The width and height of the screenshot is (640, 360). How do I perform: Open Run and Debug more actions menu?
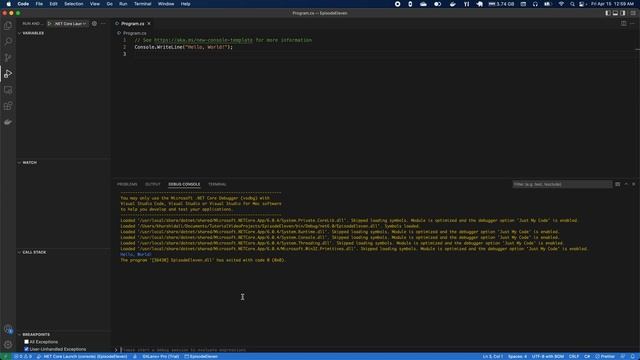[103, 24]
